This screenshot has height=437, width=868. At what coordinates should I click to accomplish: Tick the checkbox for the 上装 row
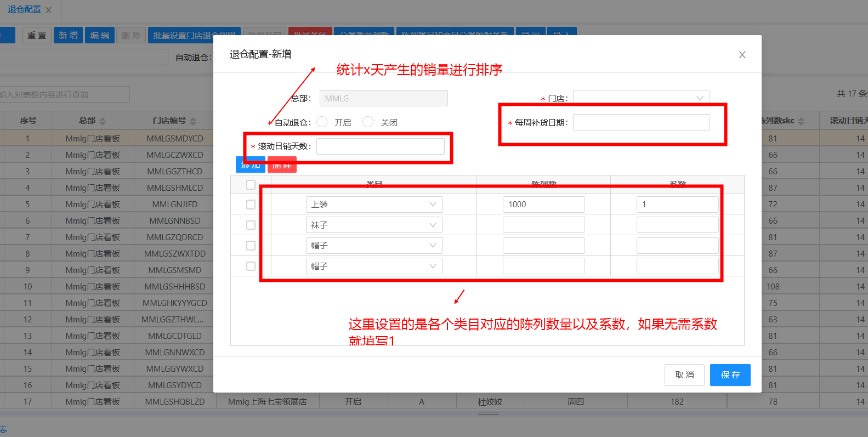251,205
